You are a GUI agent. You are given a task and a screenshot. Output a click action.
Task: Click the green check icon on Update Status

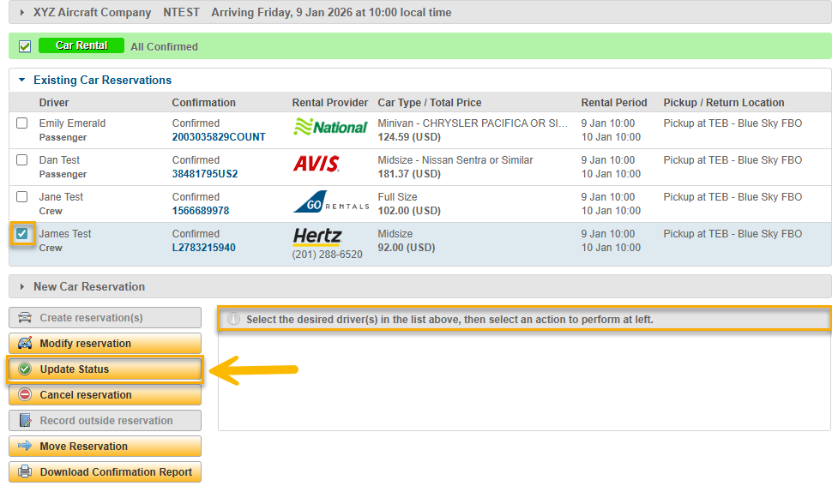tap(24, 369)
